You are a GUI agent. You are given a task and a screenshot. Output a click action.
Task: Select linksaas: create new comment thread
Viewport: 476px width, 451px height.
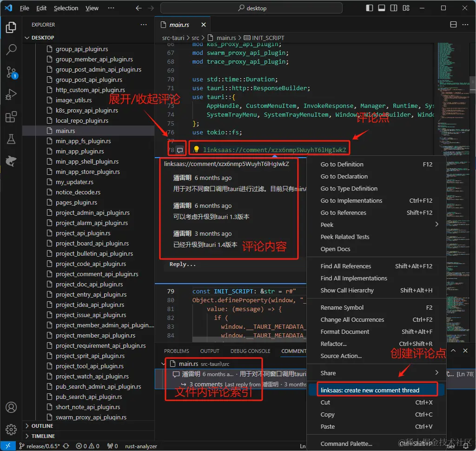pyautogui.click(x=377, y=390)
